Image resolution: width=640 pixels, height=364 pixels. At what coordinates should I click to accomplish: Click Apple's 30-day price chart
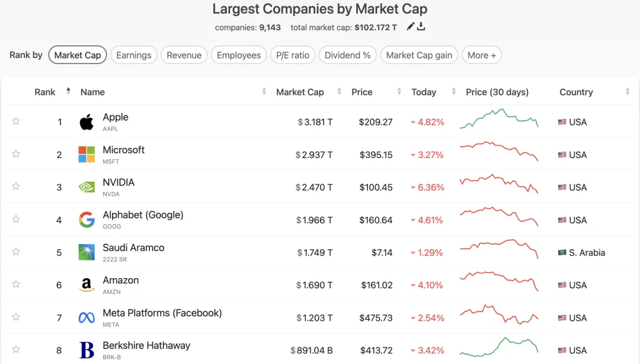tap(499, 119)
